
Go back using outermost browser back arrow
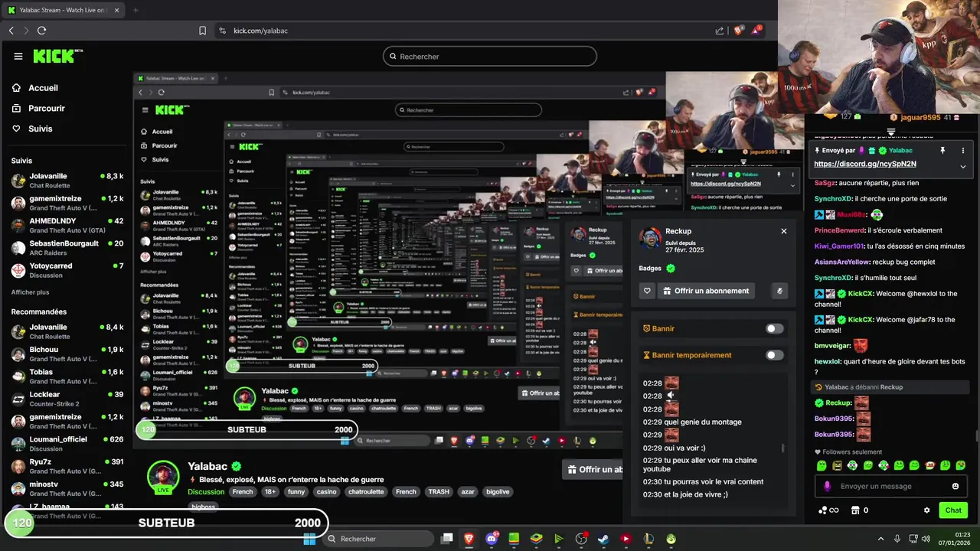pyautogui.click(x=11, y=31)
